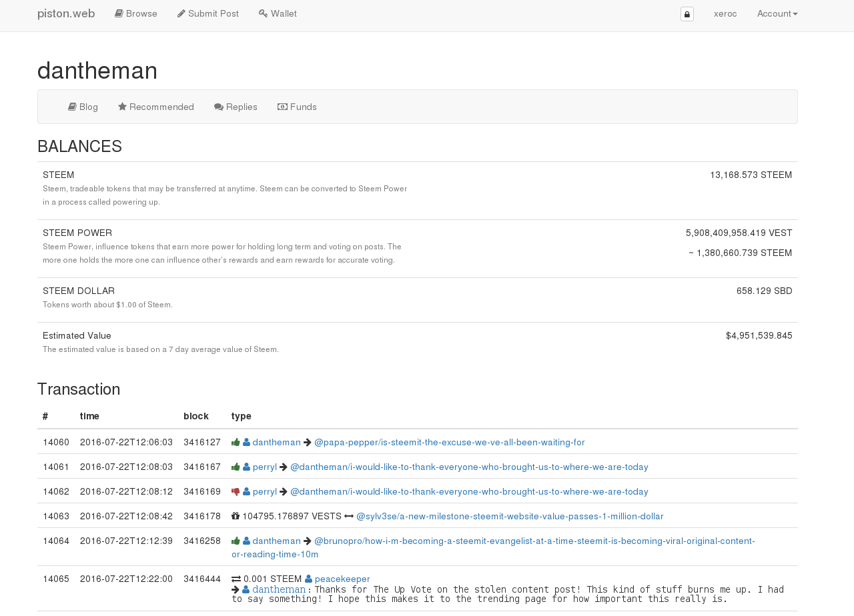854x616 pixels.
Task: Click the double-arrow icon after VESTS amount
Action: 349,516
